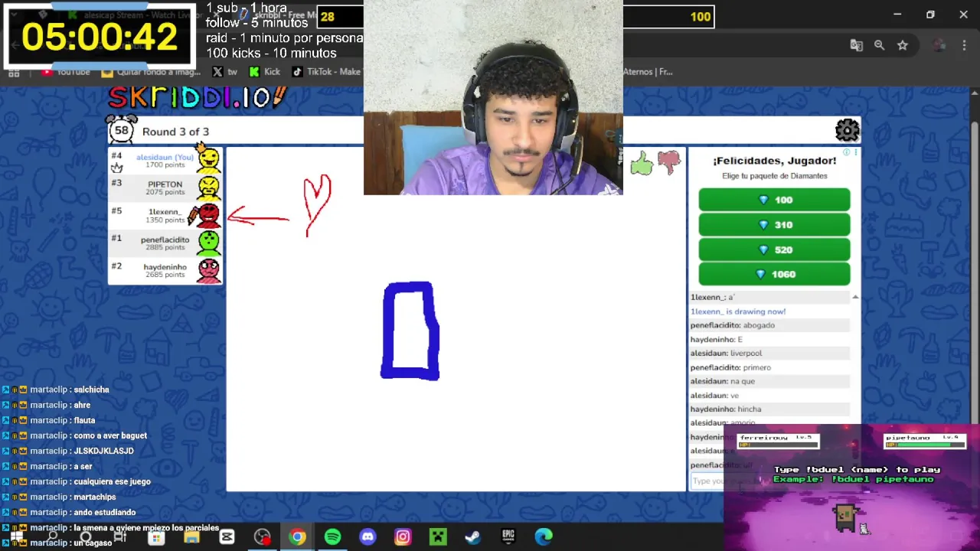The image size is (980, 551).
Task: Choose the 310 diamonds package
Action: [774, 224]
